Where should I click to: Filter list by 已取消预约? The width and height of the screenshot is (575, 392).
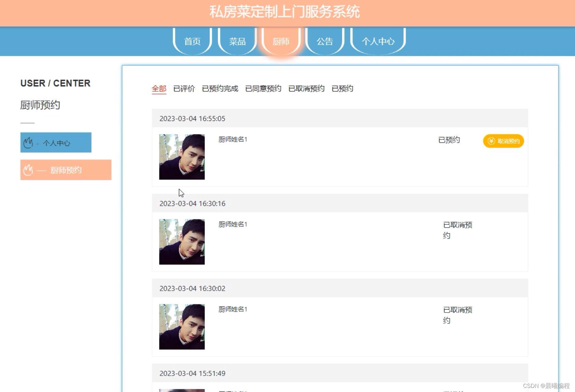pos(306,89)
